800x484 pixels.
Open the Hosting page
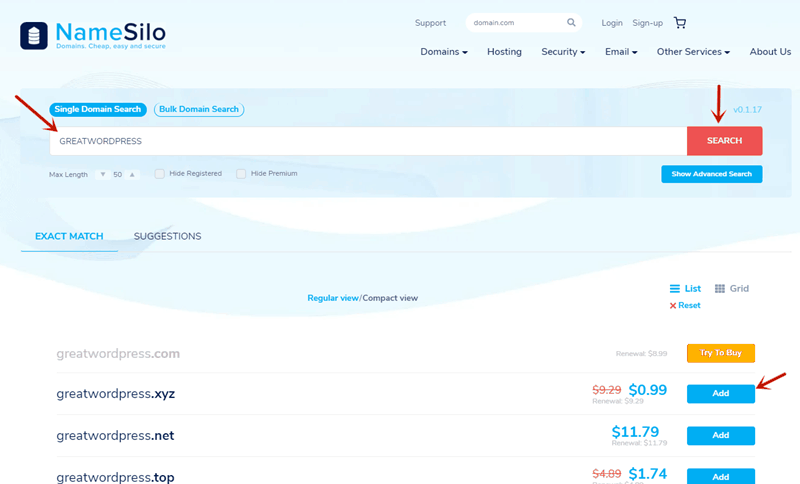504,52
